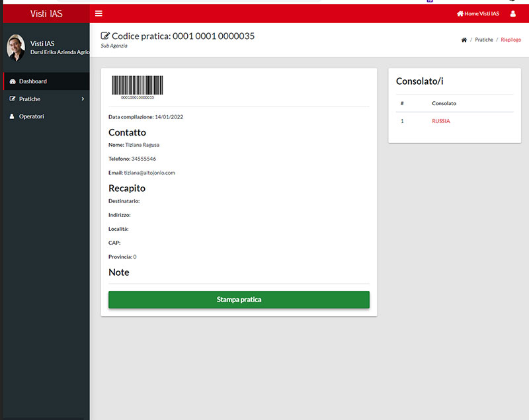Select the date 14/01/2022
The image size is (529, 420).
point(169,117)
